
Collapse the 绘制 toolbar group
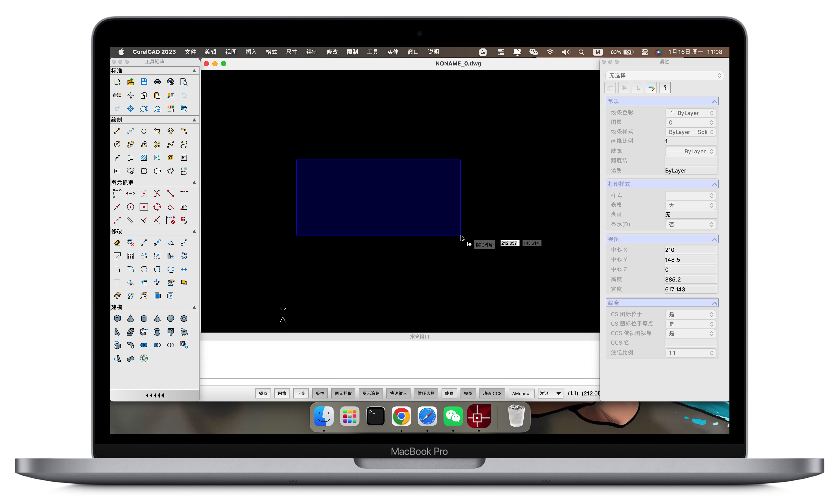(x=194, y=120)
